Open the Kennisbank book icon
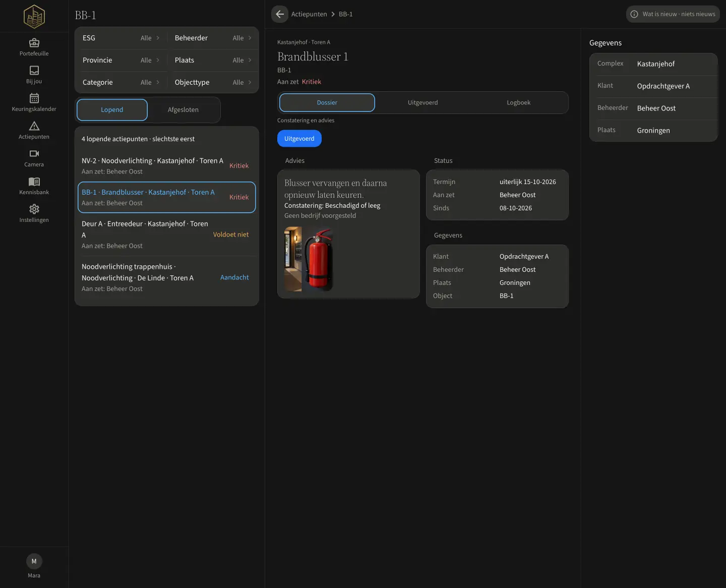 (34, 182)
